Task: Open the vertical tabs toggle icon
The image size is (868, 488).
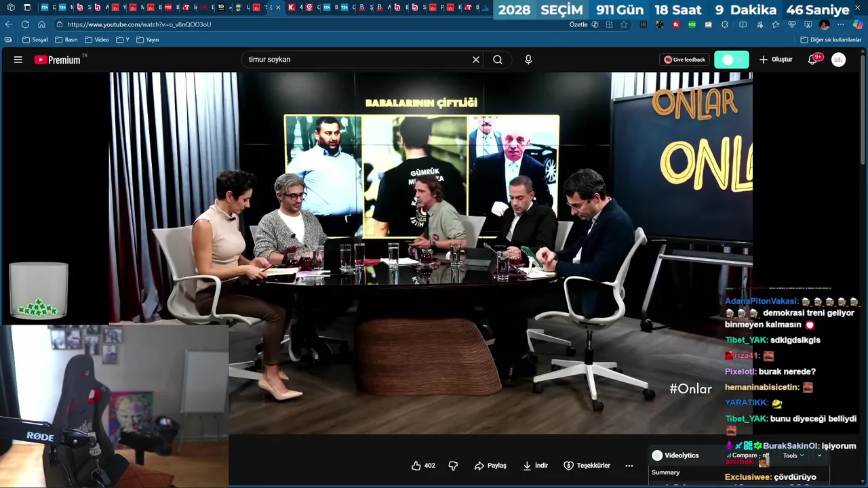Action: [x=26, y=7]
